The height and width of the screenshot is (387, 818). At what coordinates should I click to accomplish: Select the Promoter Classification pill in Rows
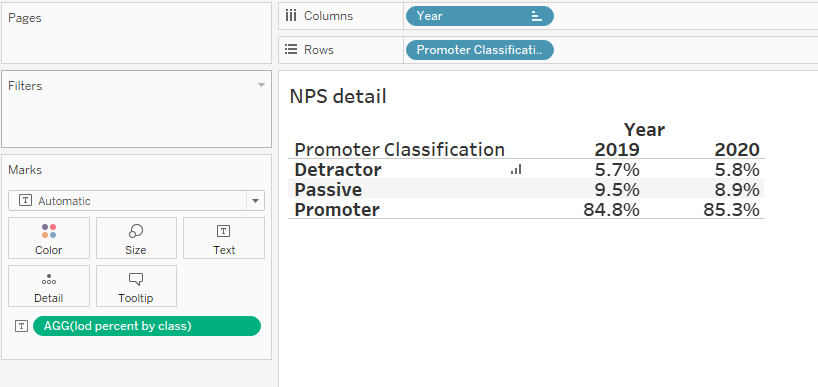pyautogui.click(x=479, y=50)
